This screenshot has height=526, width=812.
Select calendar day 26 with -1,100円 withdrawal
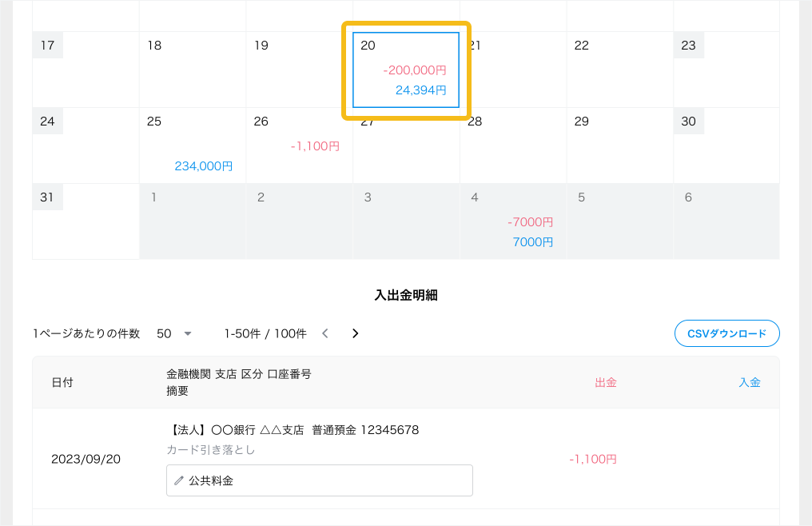[299, 145]
